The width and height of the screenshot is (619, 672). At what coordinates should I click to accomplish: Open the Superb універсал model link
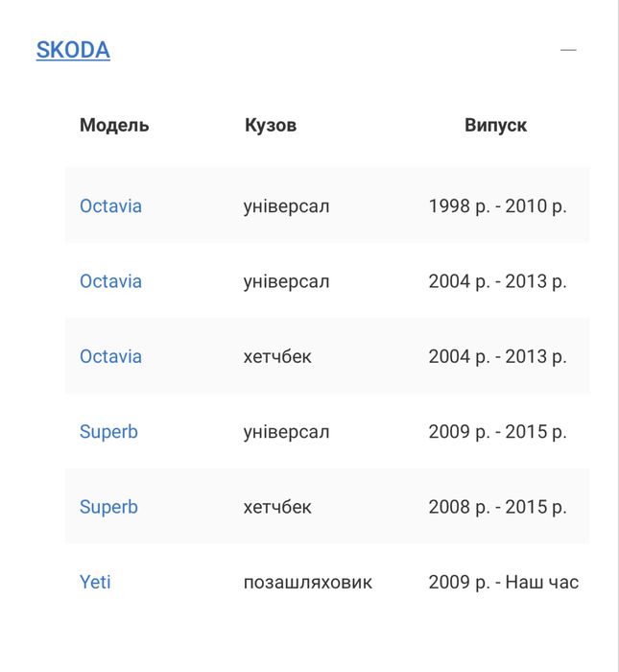108,432
